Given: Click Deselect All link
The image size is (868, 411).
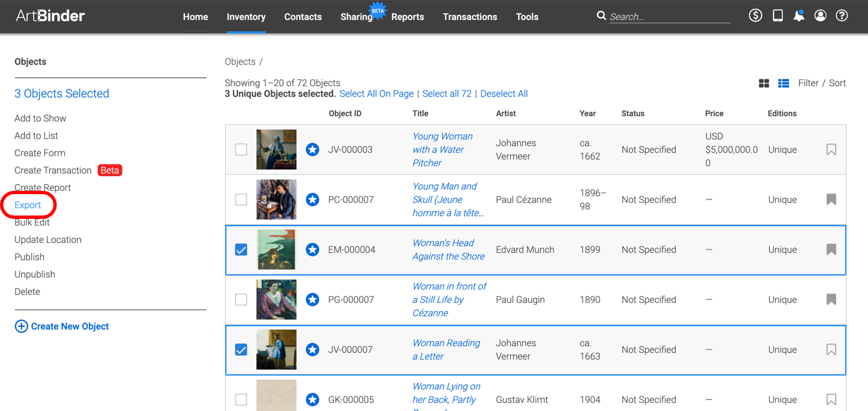Looking at the screenshot, I should (504, 93).
